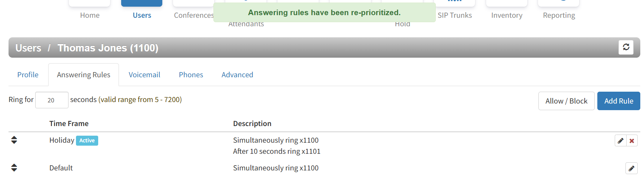This screenshot has height=190, width=644.
Task: Select the Answering Rules tab
Action: [x=84, y=75]
